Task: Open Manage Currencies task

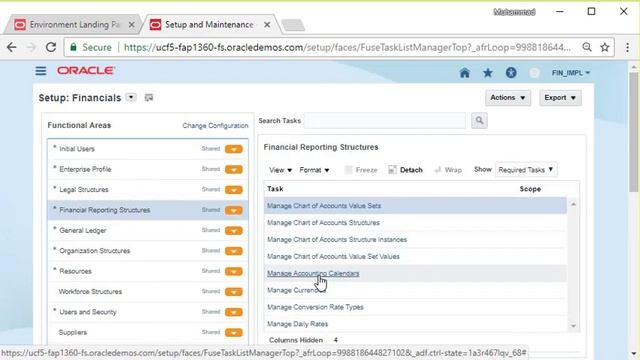Action: [x=296, y=290]
